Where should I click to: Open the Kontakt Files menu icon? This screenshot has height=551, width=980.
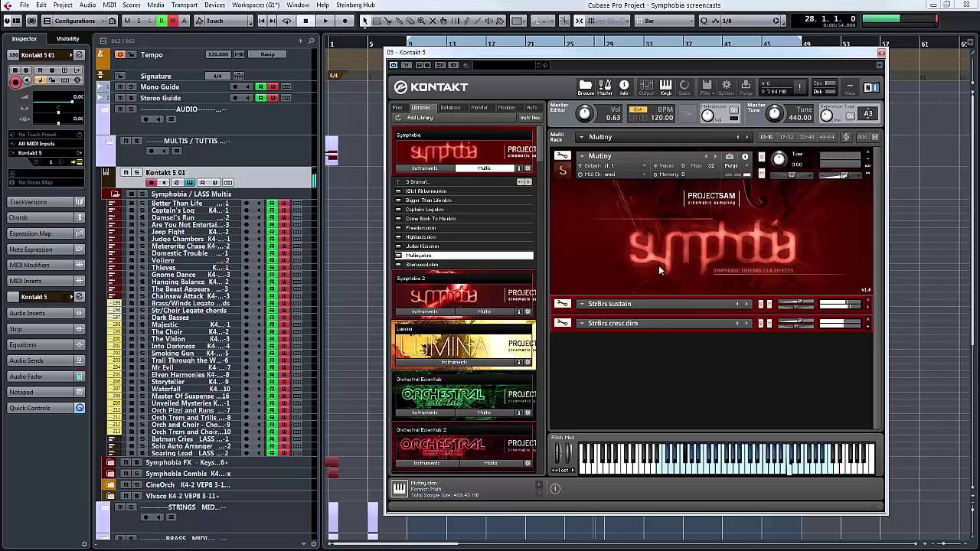(x=707, y=87)
